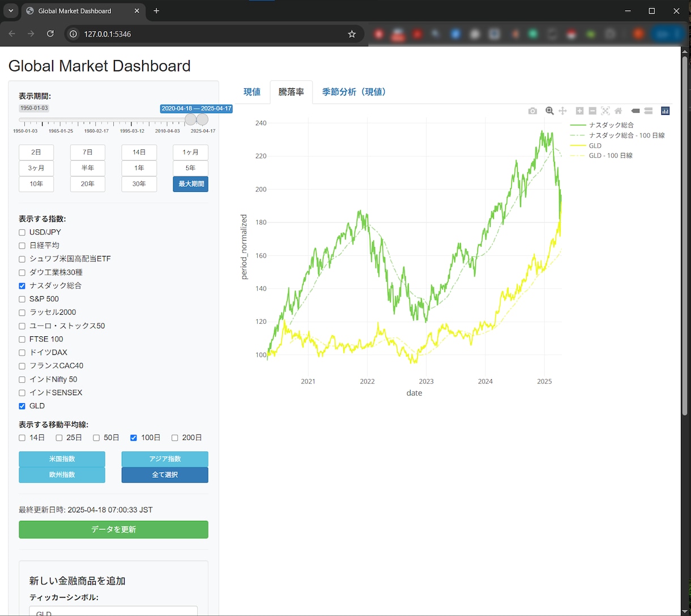Check the USD/JPY index checkbox
Screen dimensions: 691x616
[x=22, y=233]
